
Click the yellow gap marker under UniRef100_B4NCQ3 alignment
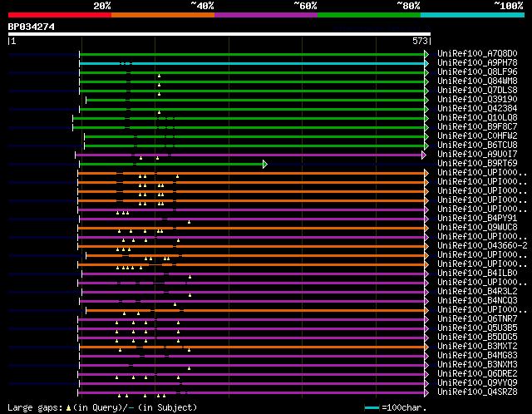coord(175,304)
